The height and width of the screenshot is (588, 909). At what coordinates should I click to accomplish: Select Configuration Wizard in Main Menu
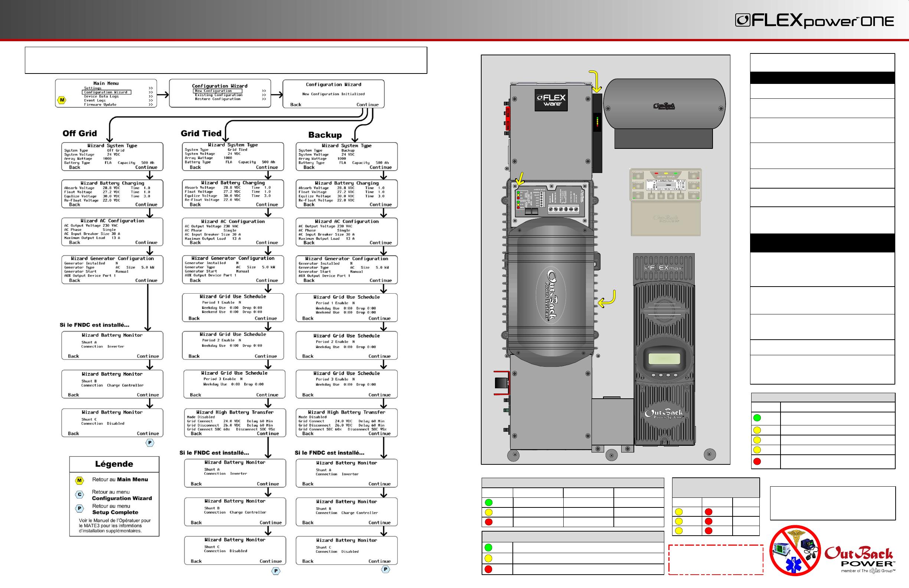coord(107,92)
